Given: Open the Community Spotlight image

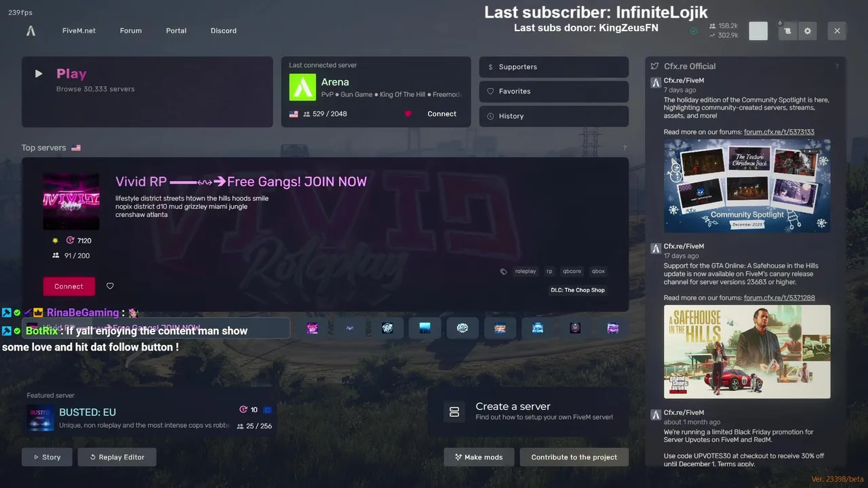Looking at the screenshot, I should tap(747, 186).
